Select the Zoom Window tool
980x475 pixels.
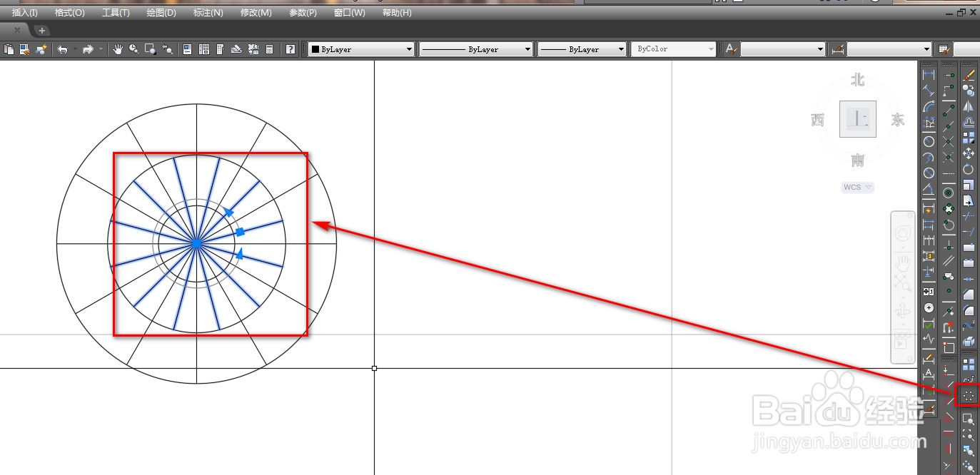[x=150, y=49]
